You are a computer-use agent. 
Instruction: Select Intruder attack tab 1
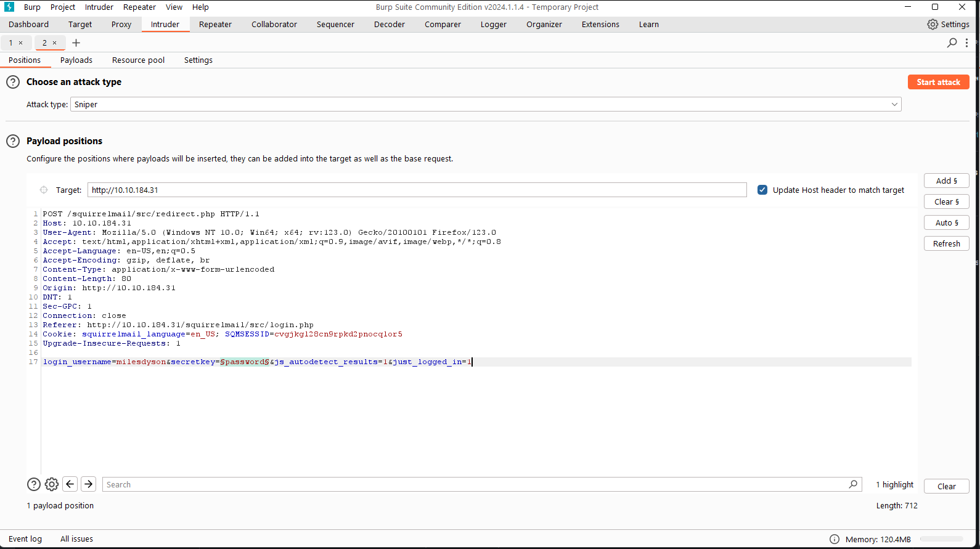point(10,43)
